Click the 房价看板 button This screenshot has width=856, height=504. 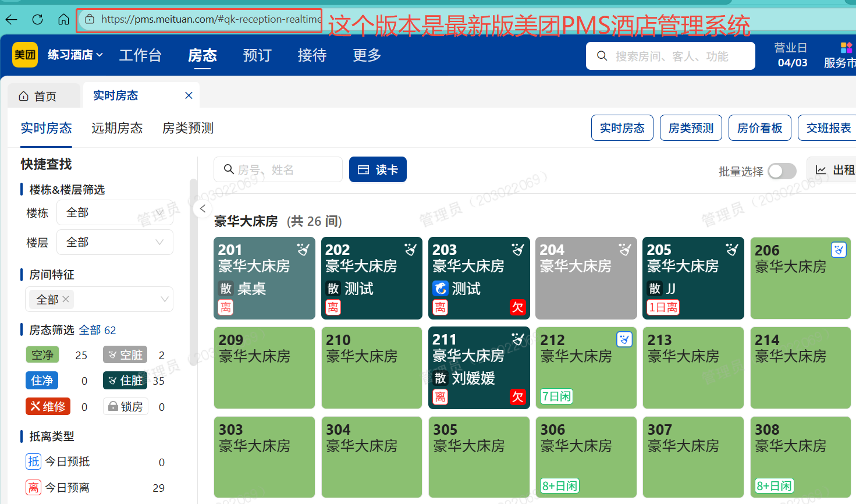pos(759,127)
